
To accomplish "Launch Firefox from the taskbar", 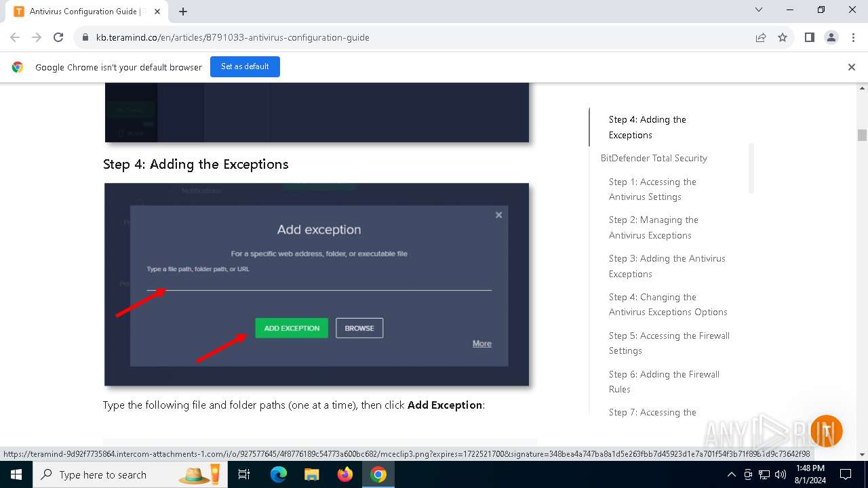I will [345, 474].
